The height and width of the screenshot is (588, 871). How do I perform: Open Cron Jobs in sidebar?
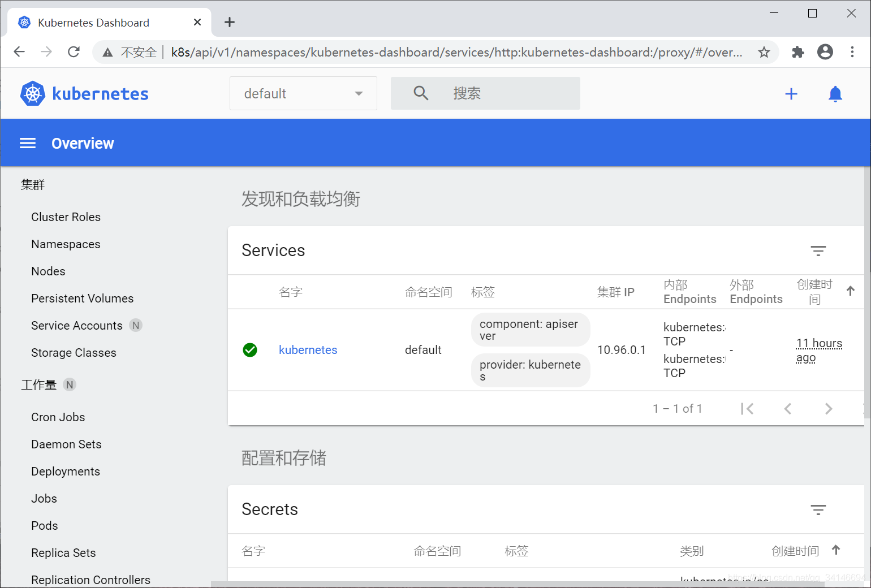(58, 417)
